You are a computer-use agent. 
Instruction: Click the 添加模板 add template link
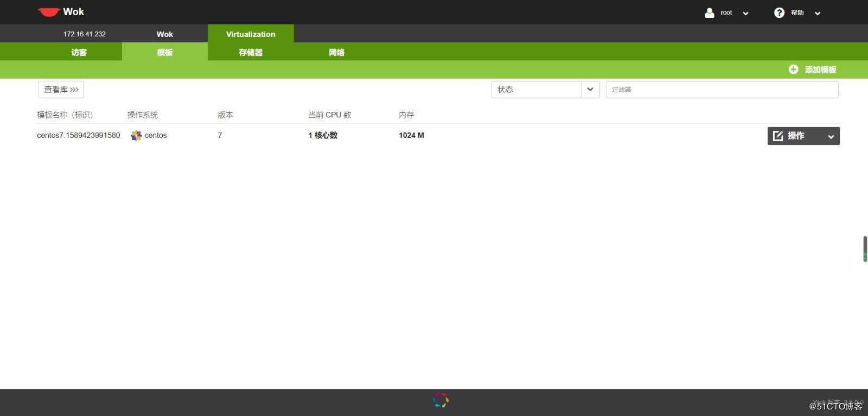tap(820, 70)
